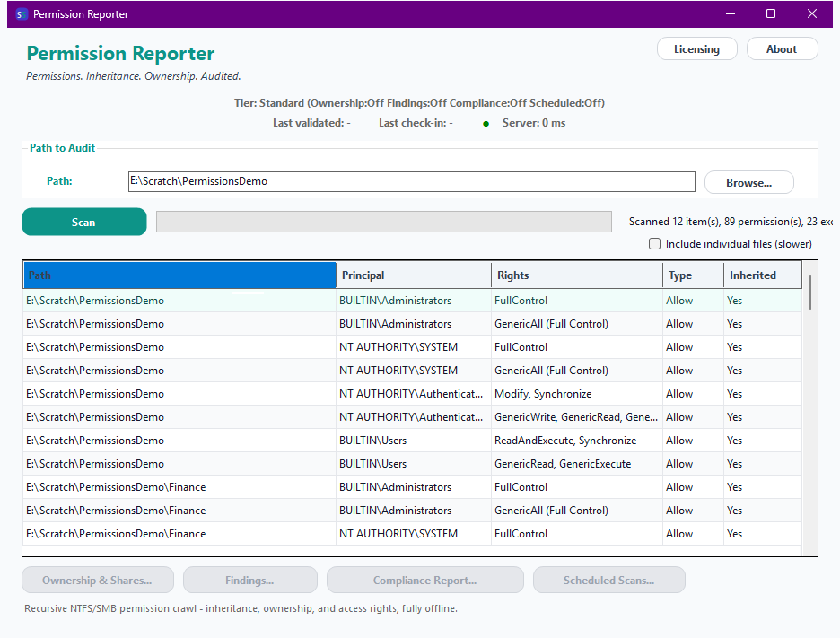Start the scan with the Scan button

tap(84, 222)
